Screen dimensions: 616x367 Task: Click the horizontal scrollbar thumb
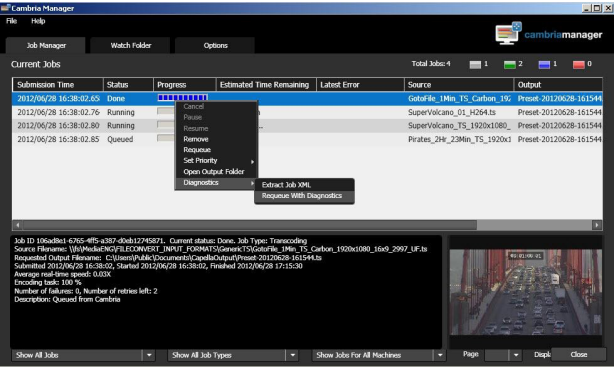pos(249,225)
